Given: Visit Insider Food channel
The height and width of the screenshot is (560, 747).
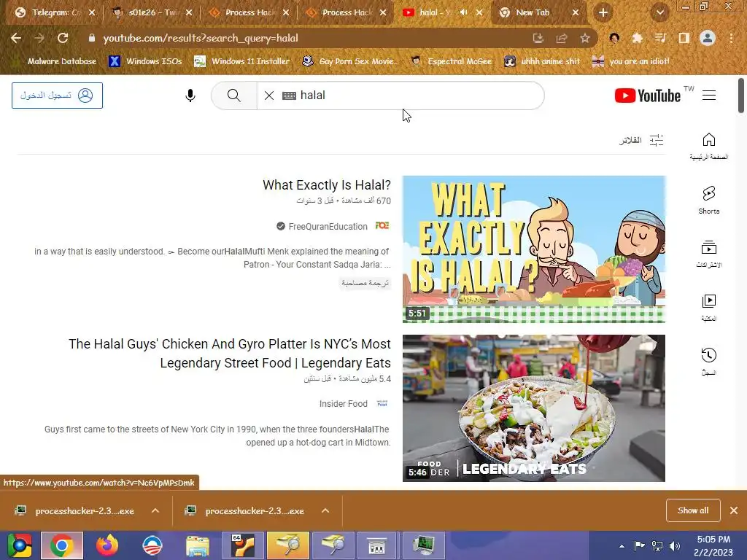Looking at the screenshot, I should click(344, 404).
